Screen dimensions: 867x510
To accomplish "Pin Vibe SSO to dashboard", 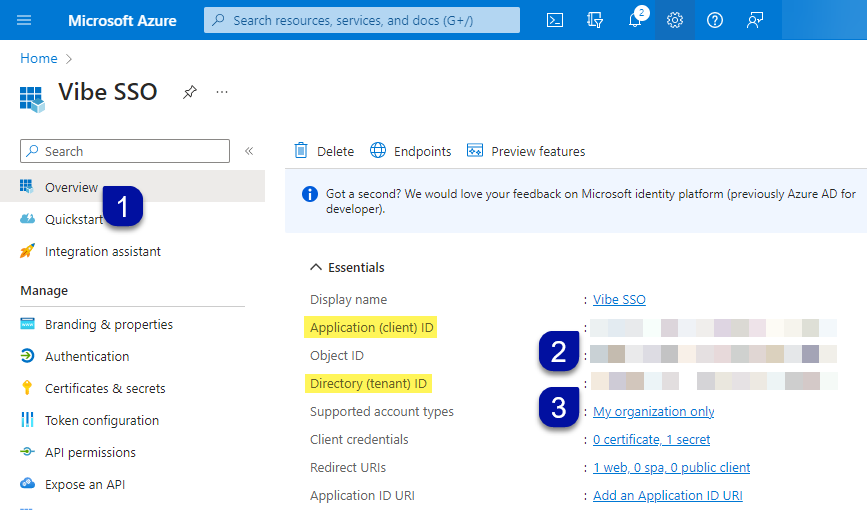I will click(190, 92).
